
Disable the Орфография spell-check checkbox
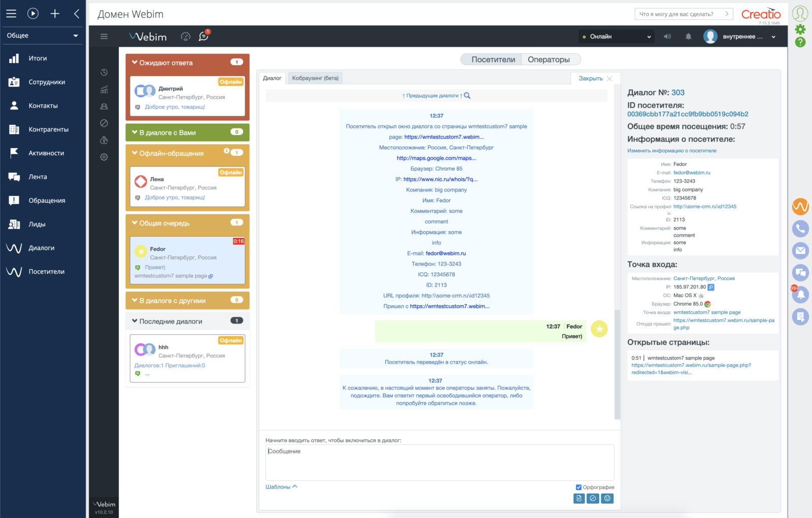(578, 487)
